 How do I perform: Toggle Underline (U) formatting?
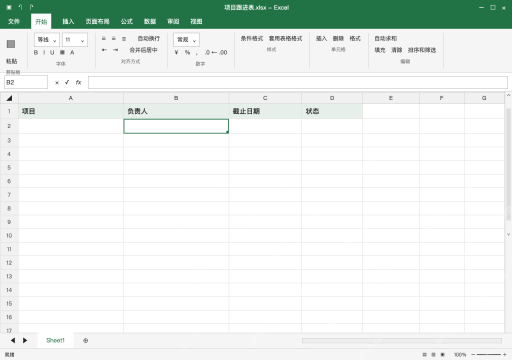52,53
